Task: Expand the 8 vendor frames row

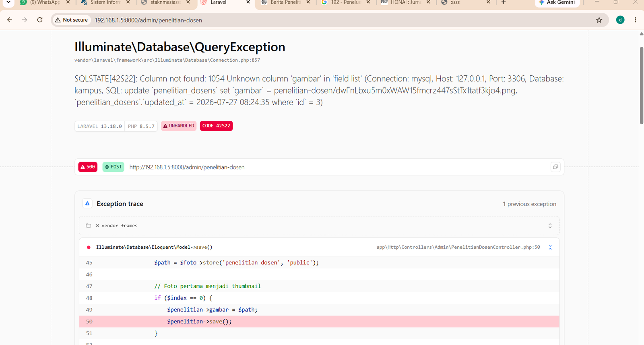Action: (x=319, y=226)
